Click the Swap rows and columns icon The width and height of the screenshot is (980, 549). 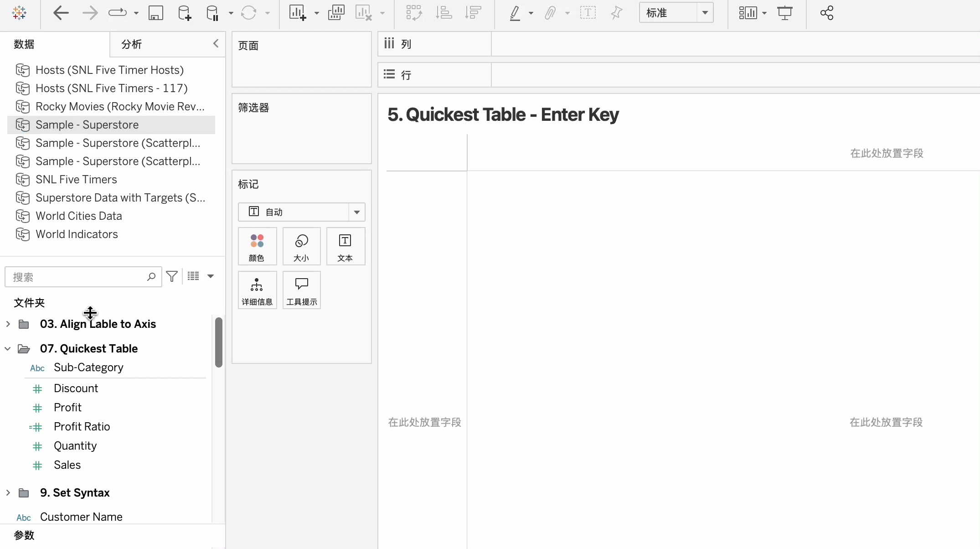click(x=414, y=13)
